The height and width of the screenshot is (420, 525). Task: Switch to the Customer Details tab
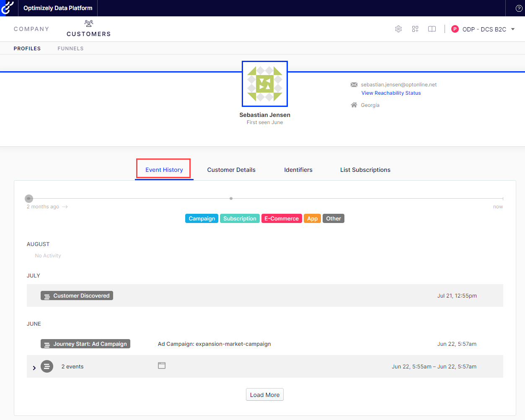tap(231, 170)
